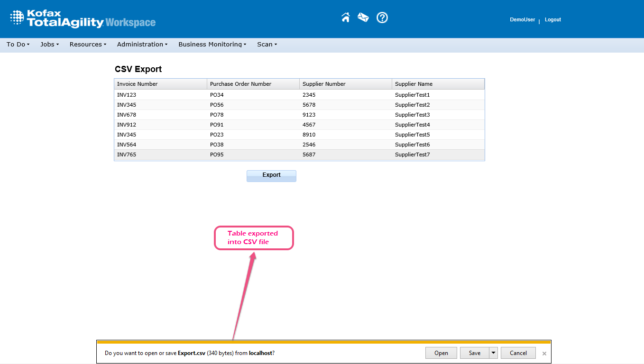Screen dimensions: 644x364
Task: Click the Logout link
Action: pos(552,20)
